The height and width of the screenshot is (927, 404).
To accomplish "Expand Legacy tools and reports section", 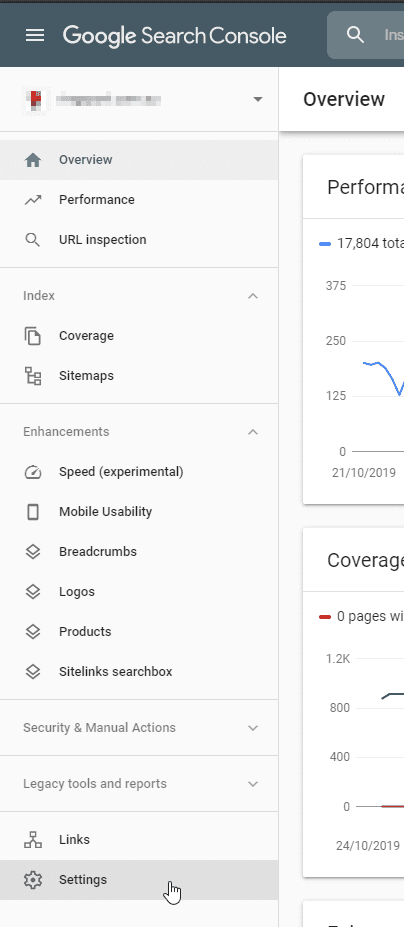I will click(x=253, y=784).
